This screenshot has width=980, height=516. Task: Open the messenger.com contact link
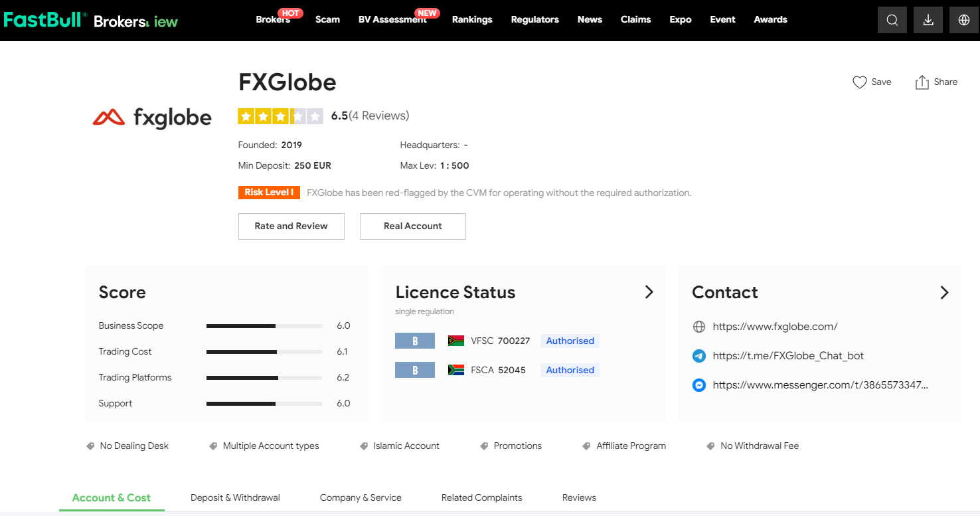[821, 385]
